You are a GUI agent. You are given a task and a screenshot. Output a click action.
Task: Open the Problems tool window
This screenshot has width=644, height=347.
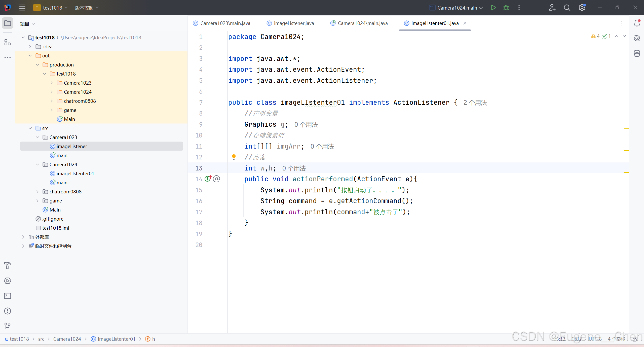point(8,311)
